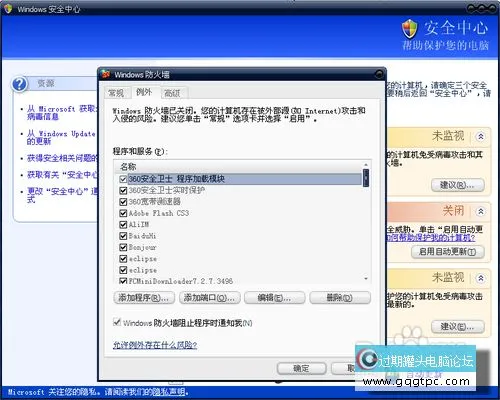Click the list scrollbar down arrow
This screenshot has width=500, height=400.
366,279
